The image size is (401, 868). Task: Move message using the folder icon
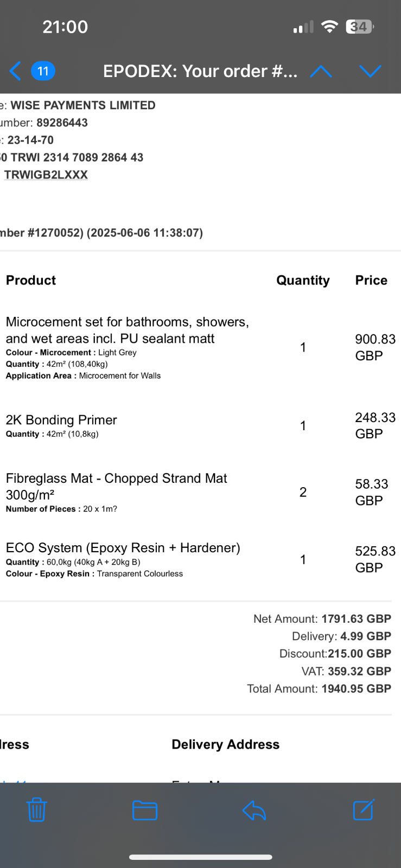(145, 810)
